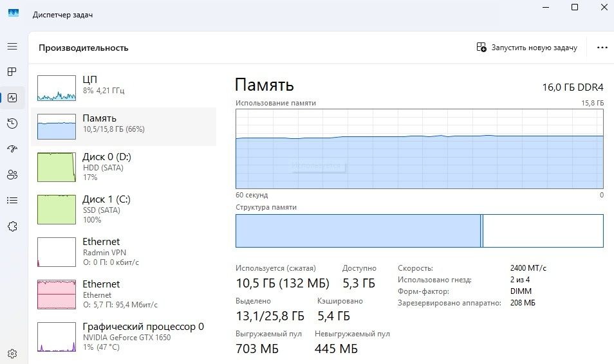The height and width of the screenshot is (364, 614).
Task: Select the ЦП performance item
Action: (124, 88)
